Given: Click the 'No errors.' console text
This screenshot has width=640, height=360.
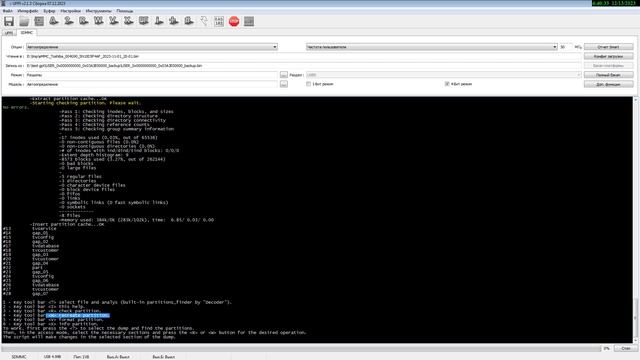Looking at the screenshot, I should 16,107.
